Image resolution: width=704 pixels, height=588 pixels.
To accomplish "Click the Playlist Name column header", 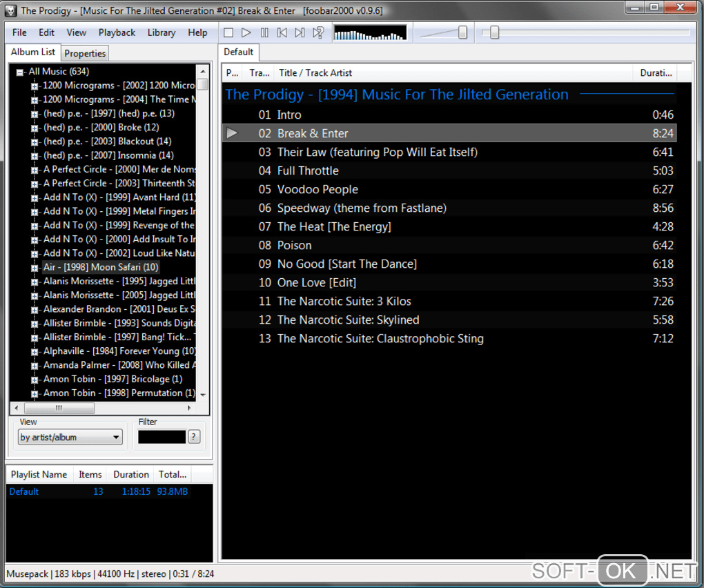I will (x=39, y=474).
